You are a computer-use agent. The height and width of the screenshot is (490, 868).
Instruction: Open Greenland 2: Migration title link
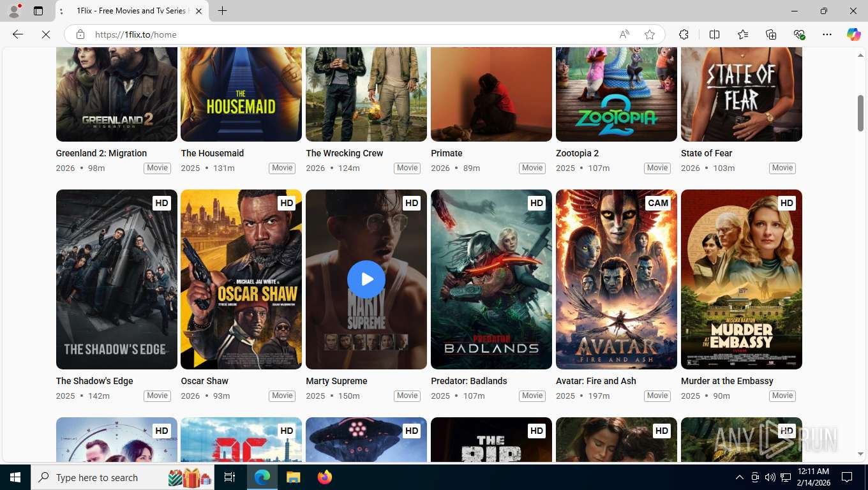point(101,153)
